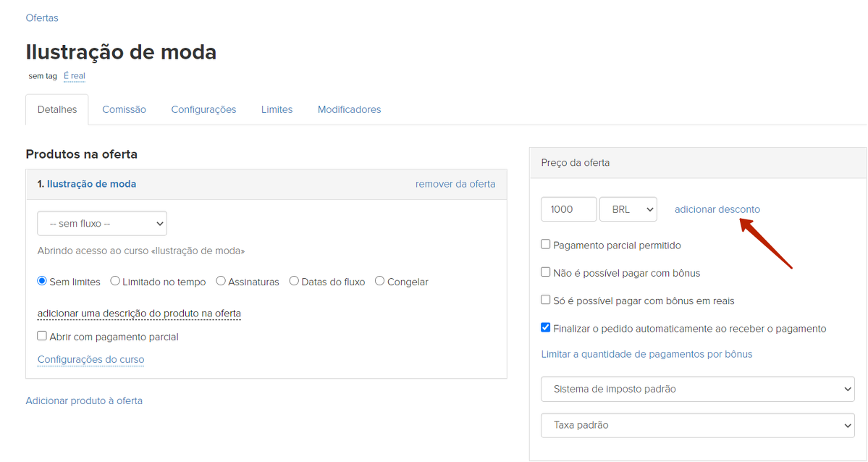
Task: Select 'Limitado no tempo' radio option
Action: coord(116,281)
